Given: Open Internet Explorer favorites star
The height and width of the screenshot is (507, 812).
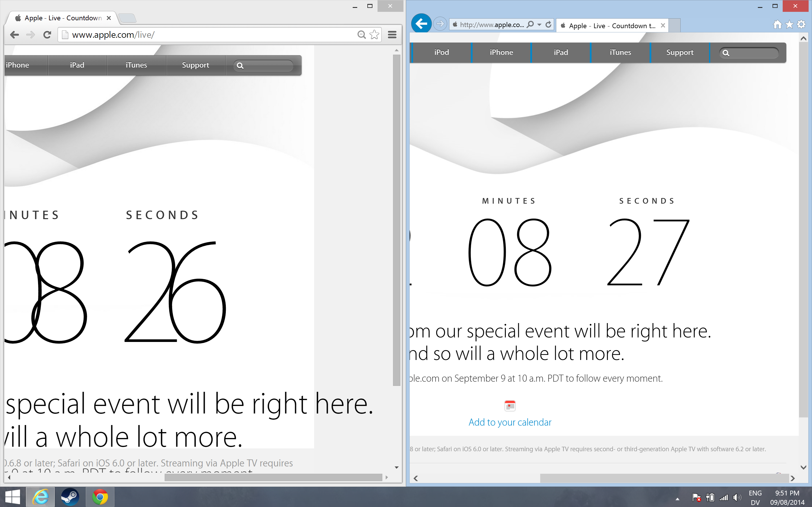Looking at the screenshot, I should click(789, 25).
